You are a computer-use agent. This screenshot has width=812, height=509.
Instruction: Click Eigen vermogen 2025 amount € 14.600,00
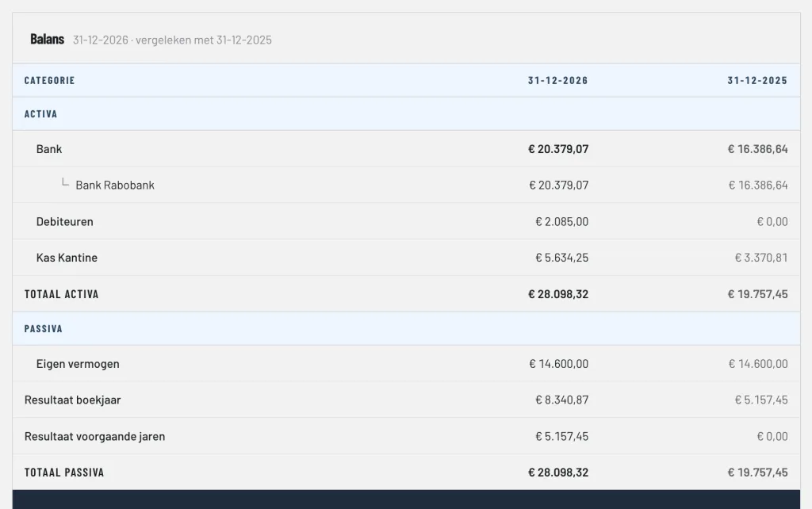[758, 364]
